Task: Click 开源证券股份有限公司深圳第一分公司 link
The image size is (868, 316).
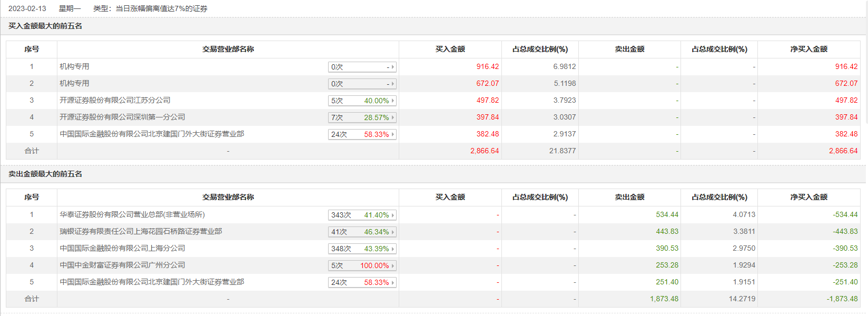Action: (x=122, y=117)
